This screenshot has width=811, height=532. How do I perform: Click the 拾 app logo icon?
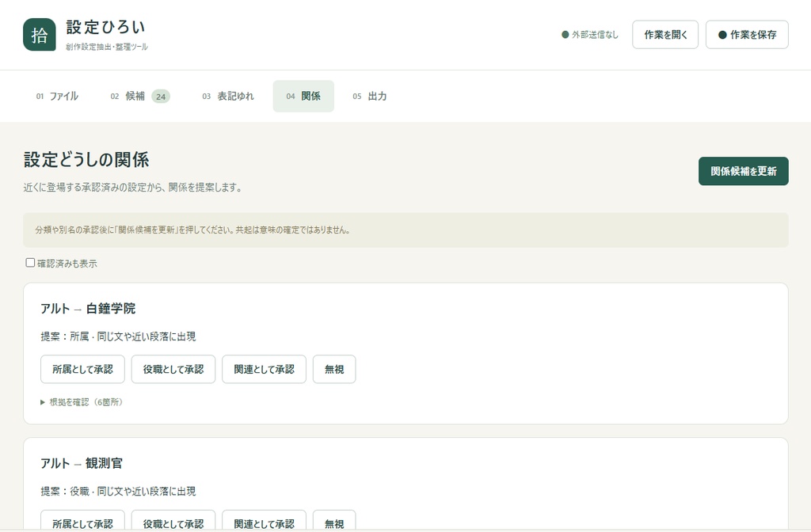coord(40,35)
